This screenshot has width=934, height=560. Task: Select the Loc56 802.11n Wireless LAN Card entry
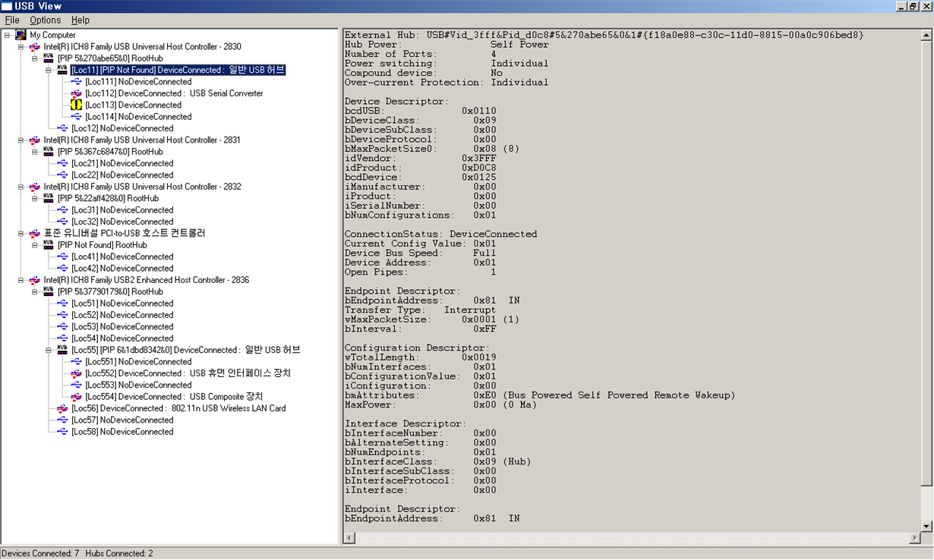click(178, 408)
